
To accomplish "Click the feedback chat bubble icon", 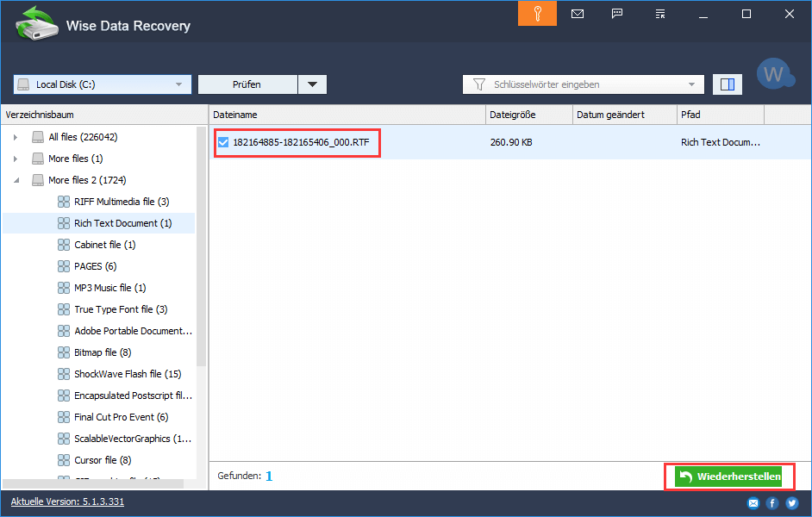I will click(x=617, y=14).
